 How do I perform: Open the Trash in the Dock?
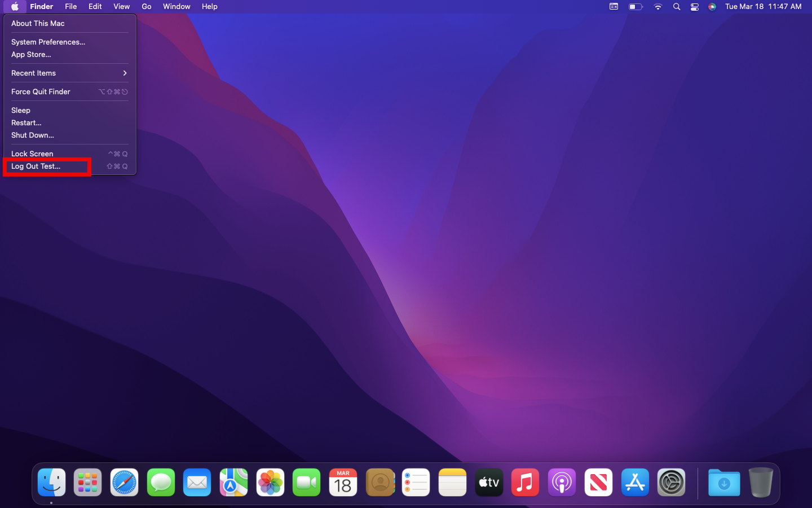tap(761, 483)
